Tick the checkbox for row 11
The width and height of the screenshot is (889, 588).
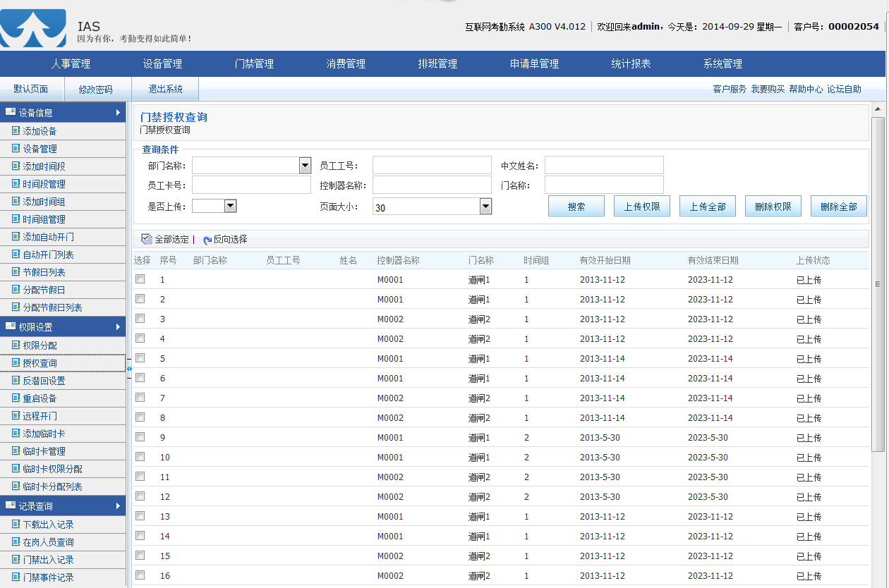140,476
